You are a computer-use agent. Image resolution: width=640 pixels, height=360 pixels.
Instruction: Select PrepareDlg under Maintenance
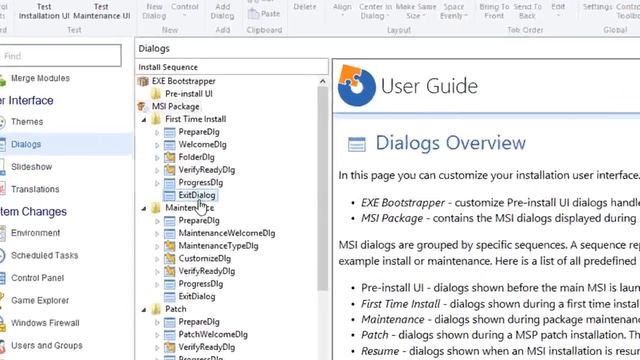[199, 220]
